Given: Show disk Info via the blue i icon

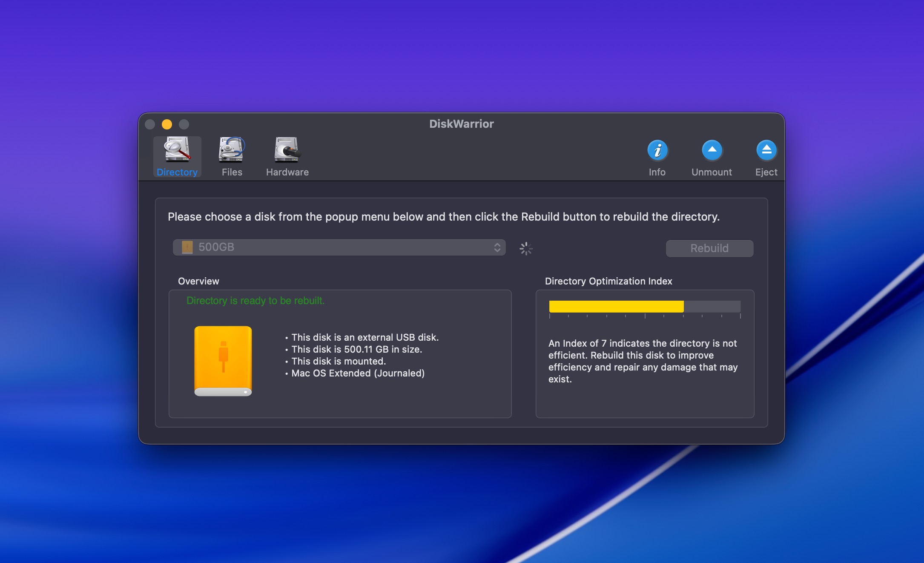Looking at the screenshot, I should click(657, 150).
